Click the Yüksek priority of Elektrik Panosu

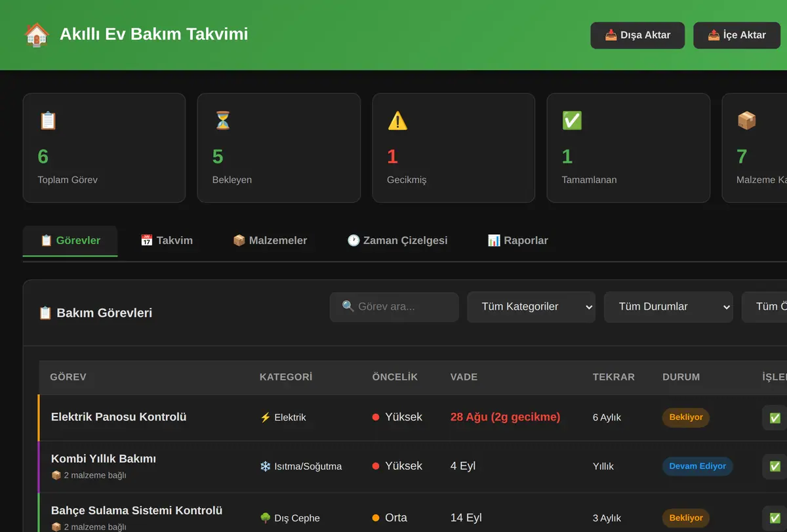tap(397, 417)
